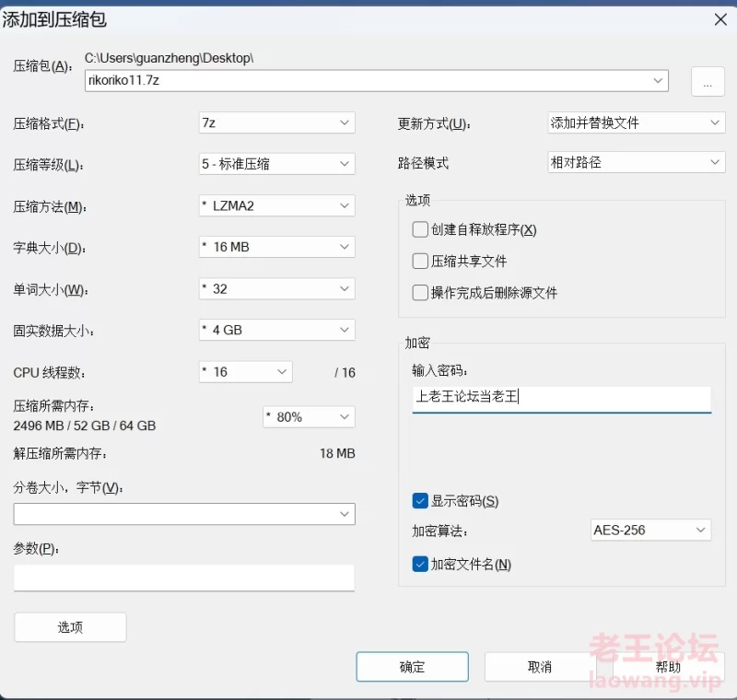Expand the compression method dropdown LZMA2
This screenshot has height=700, width=737.
click(x=277, y=205)
